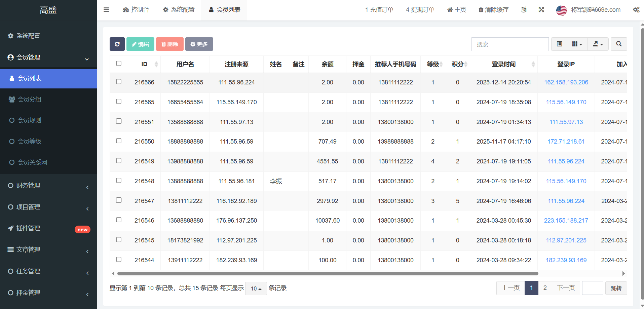Viewport: 644px width, 309px height.
Task: Click the search magnifier icon button
Action: (618, 44)
